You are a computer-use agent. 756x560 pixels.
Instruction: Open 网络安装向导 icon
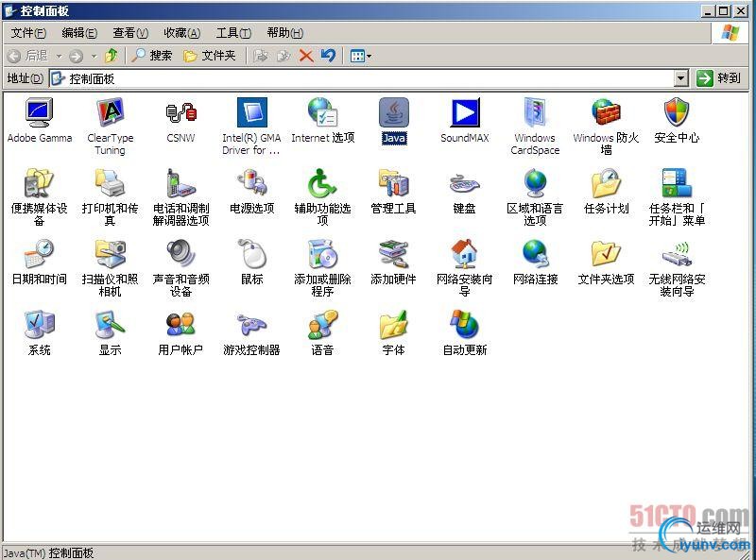coord(465,254)
